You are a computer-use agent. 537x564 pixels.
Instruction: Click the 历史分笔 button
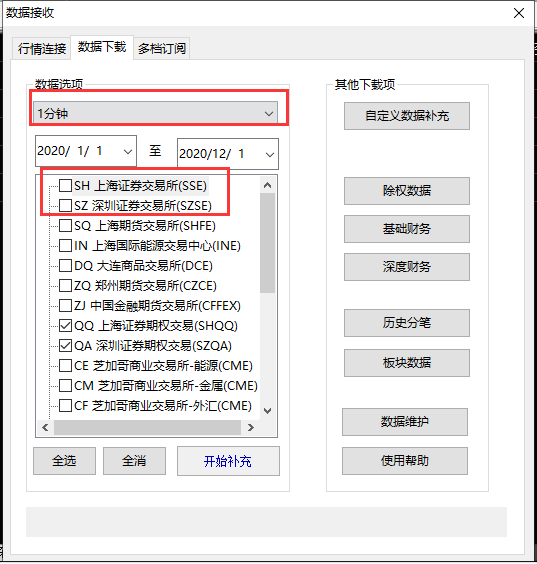[x=407, y=323]
